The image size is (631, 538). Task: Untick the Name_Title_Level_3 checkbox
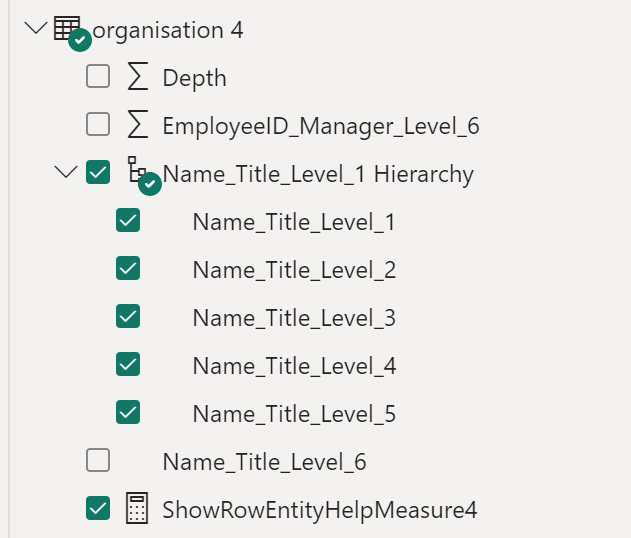[128, 317]
